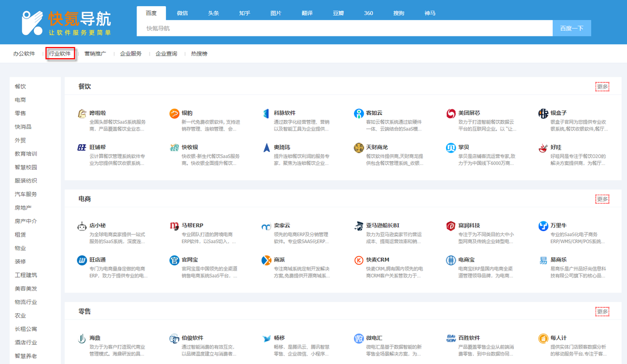The image size is (627, 364).
Task: Select 长租公寓 in the sidebar
Action: coord(26,329)
